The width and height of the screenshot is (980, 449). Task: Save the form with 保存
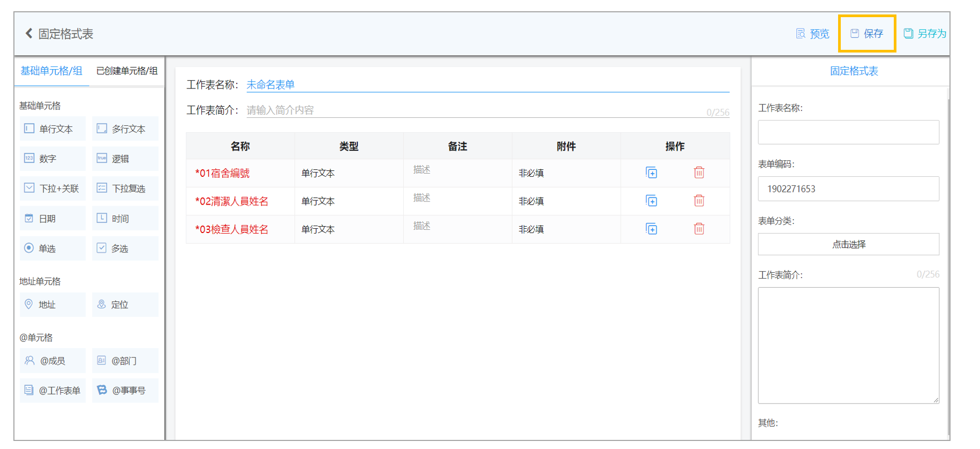click(867, 34)
